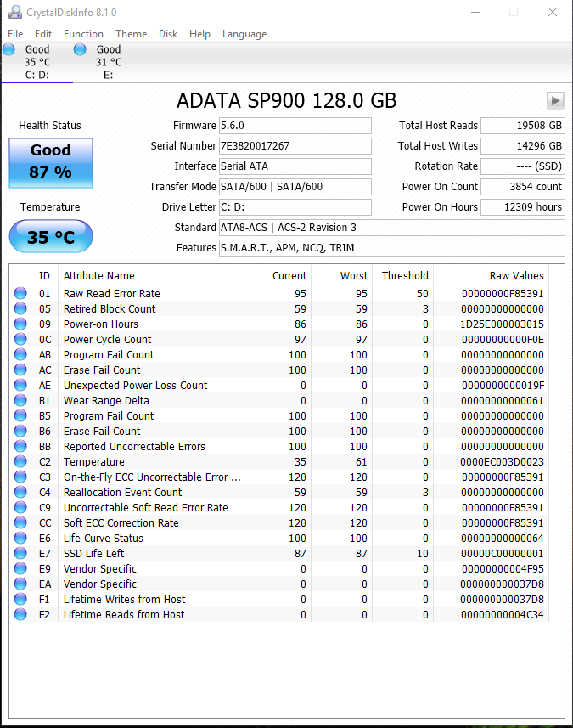573x728 pixels.
Task: Click status orb for SSD Life Left
Action: 20,553
